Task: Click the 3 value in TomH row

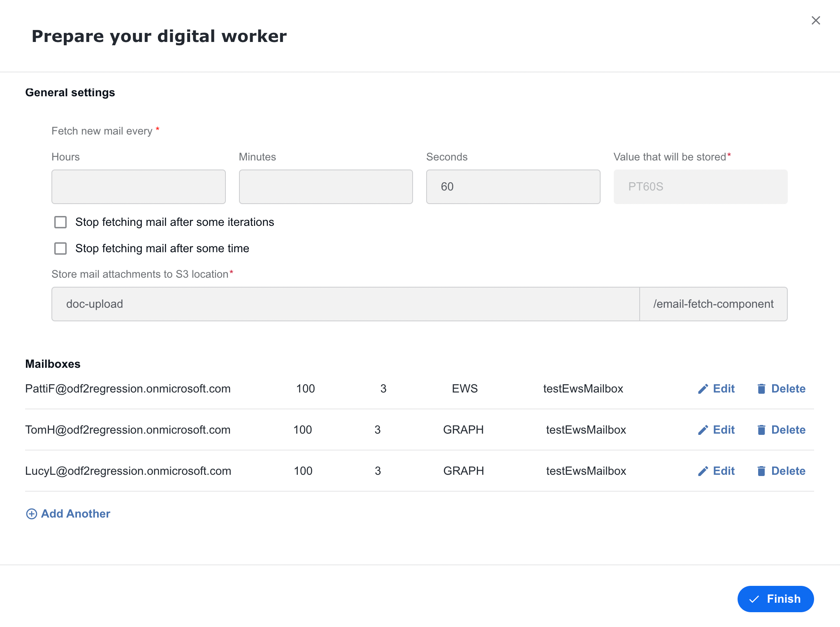Action: click(378, 430)
